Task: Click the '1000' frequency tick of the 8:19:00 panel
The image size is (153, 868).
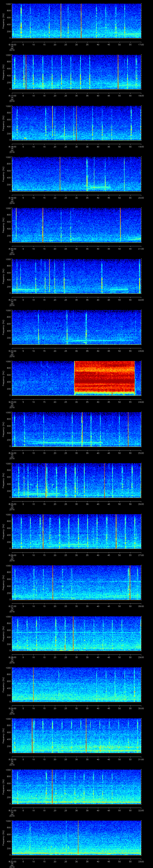Action: [x=8, y=157]
